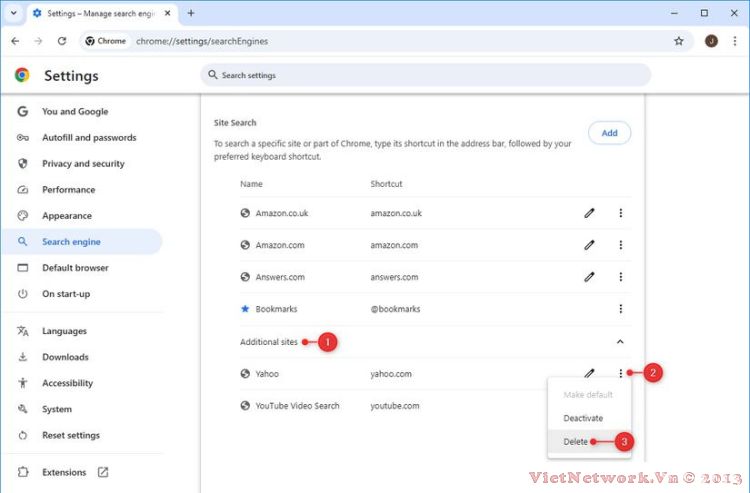
Task: Collapse the Additional sites section
Action: [x=621, y=342]
